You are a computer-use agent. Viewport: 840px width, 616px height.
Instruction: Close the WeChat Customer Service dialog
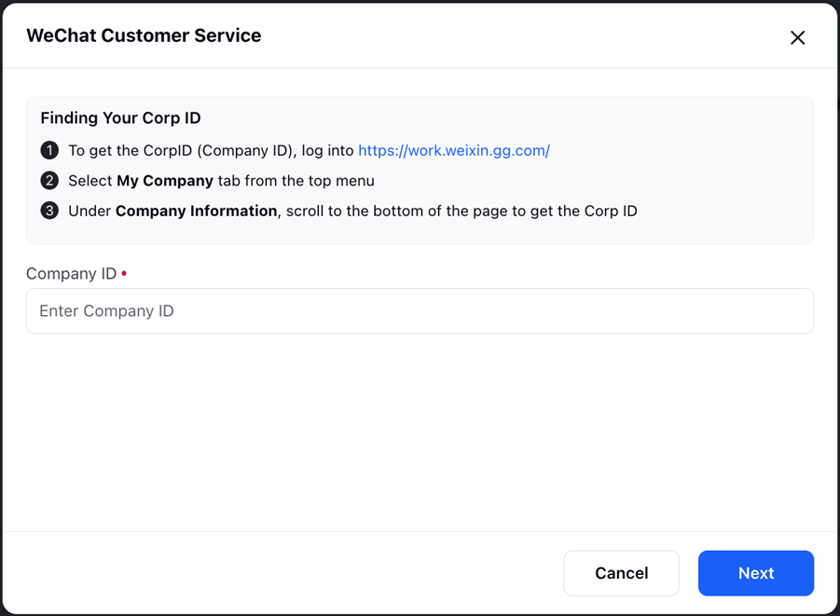point(797,37)
